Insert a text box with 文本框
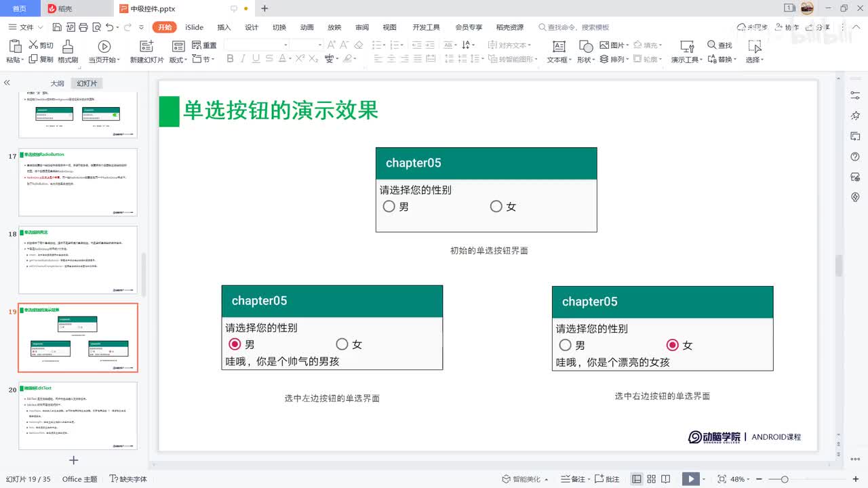868x488 pixels. point(559,52)
